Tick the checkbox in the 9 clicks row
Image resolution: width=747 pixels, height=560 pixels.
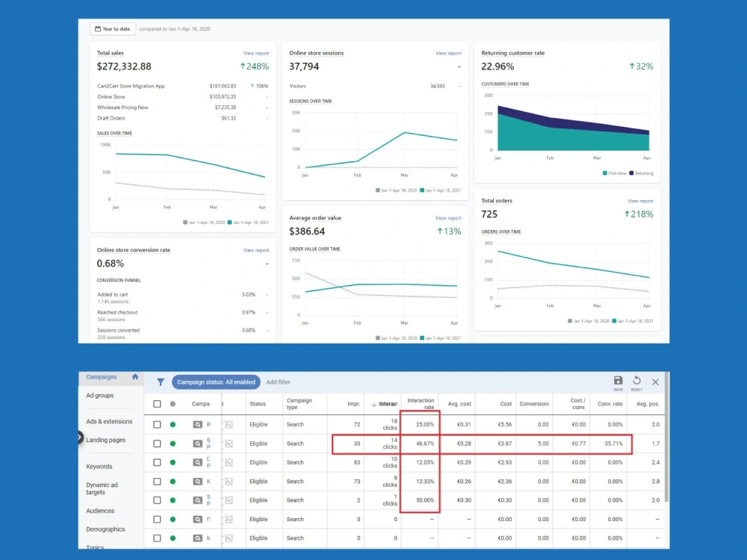(157, 482)
